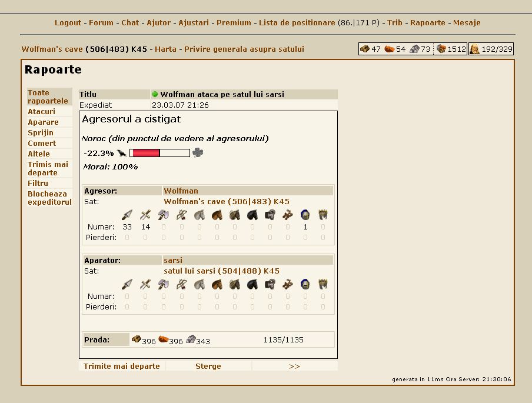Click the wood resource icon in the header
Image resolution: width=532 pixels, height=403 pixels.
pos(365,49)
